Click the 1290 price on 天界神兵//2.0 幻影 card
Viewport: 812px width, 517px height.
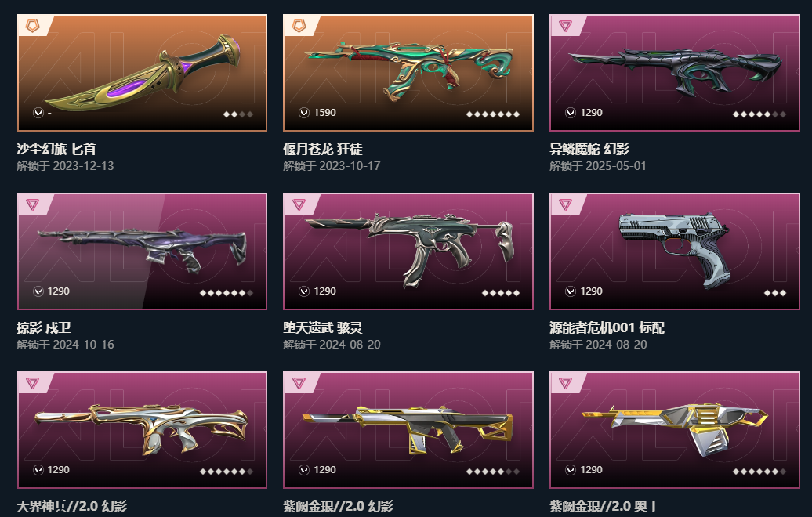coord(59,470)
